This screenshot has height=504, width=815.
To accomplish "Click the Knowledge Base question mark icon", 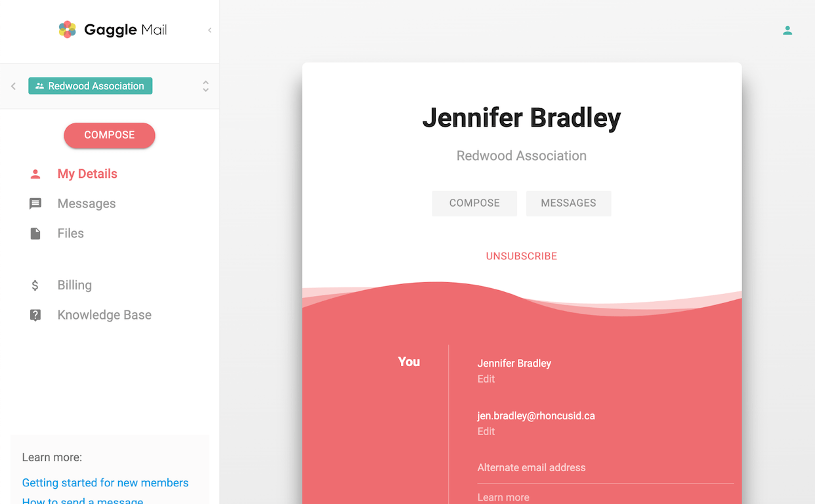I will [35, 315].
